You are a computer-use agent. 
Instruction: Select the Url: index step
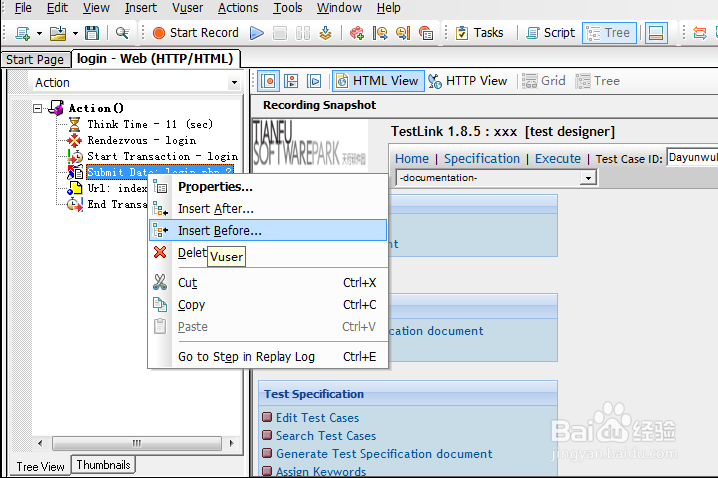point(117,188)
